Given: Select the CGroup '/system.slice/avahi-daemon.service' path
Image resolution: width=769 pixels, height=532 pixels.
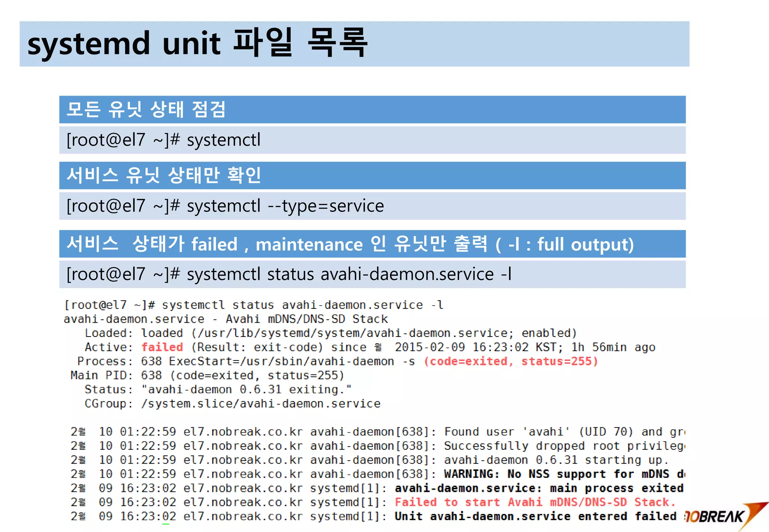Looking at the screenshot, I should (x=261, y=404).
